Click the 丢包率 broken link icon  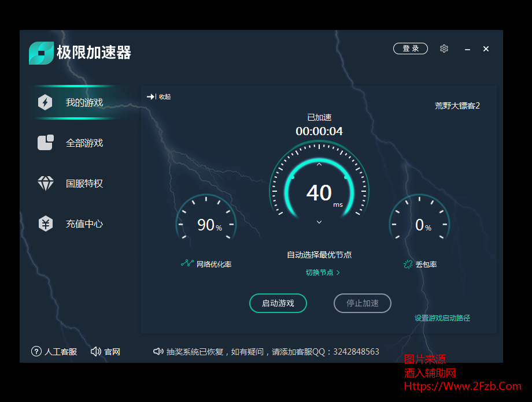pyautogui.click(x=408, y=264)
